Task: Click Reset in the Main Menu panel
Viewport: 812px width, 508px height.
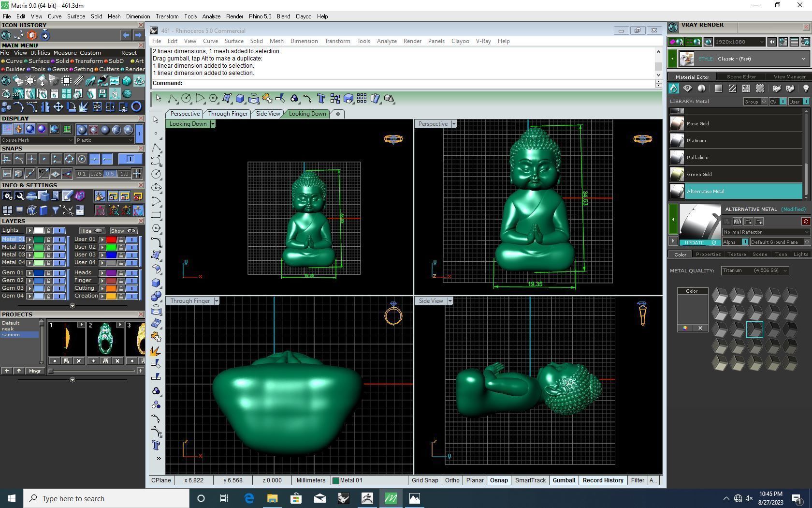Action: click(x=129, y=53)
